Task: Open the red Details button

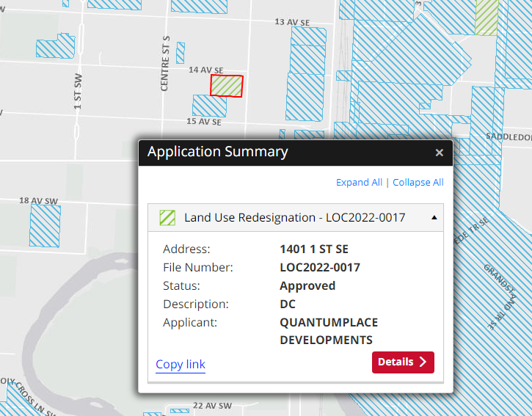Action: (x=402, y=362)
